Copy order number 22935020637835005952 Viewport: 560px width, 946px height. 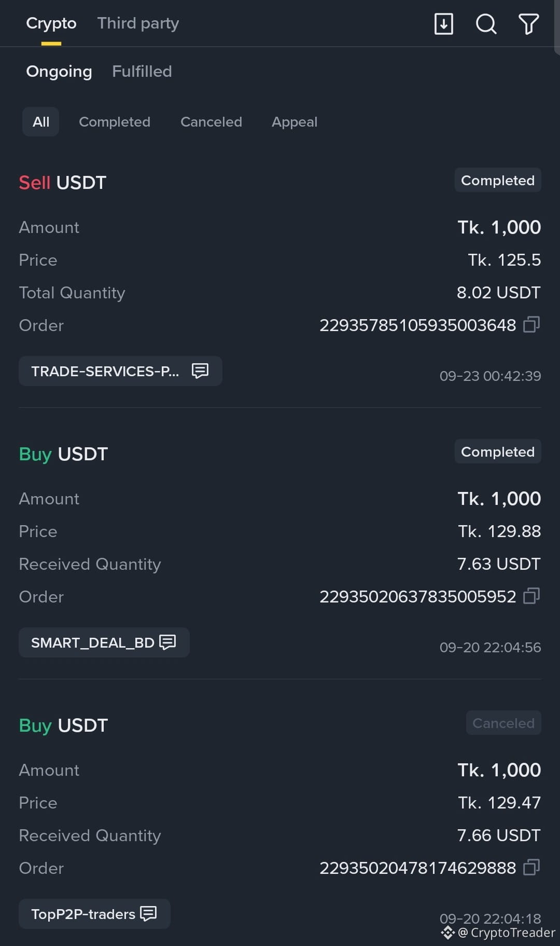click(x=531, y=596)
